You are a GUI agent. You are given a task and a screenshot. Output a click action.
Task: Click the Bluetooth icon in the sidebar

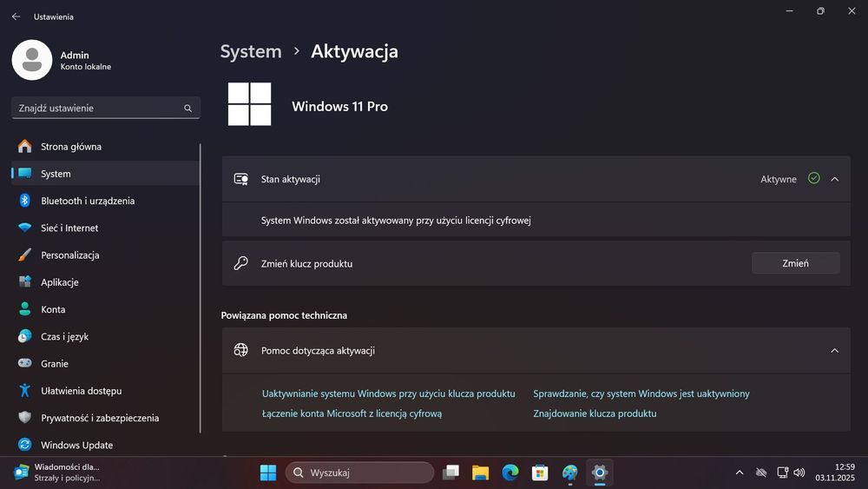coord(25,201)
